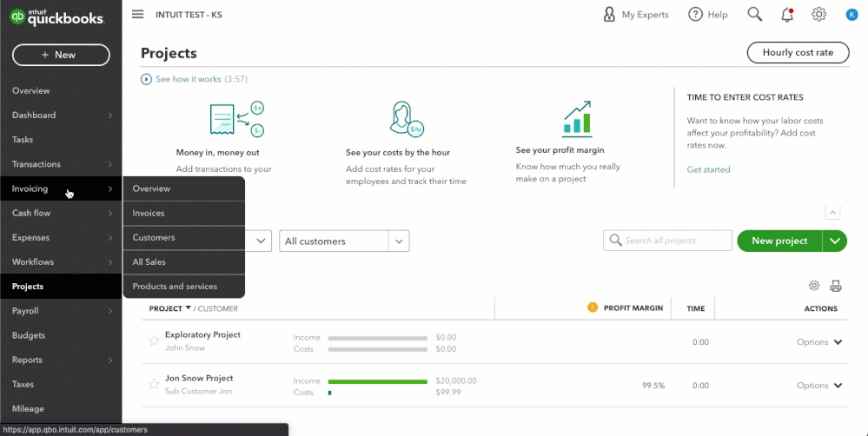Image resolution: width=868 pixels, height=436 pixels.
Task: Open the Jon Snow Project link
Action: click(199, 378)
